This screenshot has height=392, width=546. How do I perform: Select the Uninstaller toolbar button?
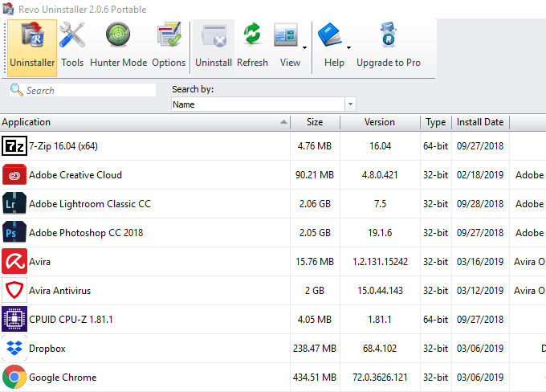[32, 47]
